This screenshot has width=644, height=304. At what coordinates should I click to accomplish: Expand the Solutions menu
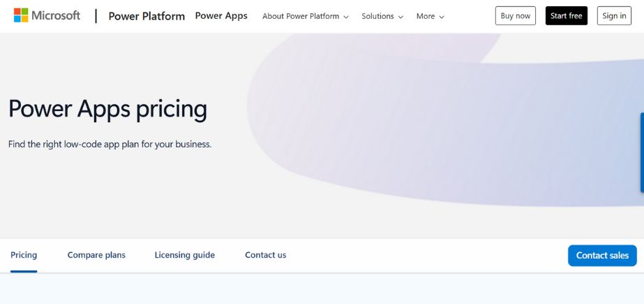(382, 16)
